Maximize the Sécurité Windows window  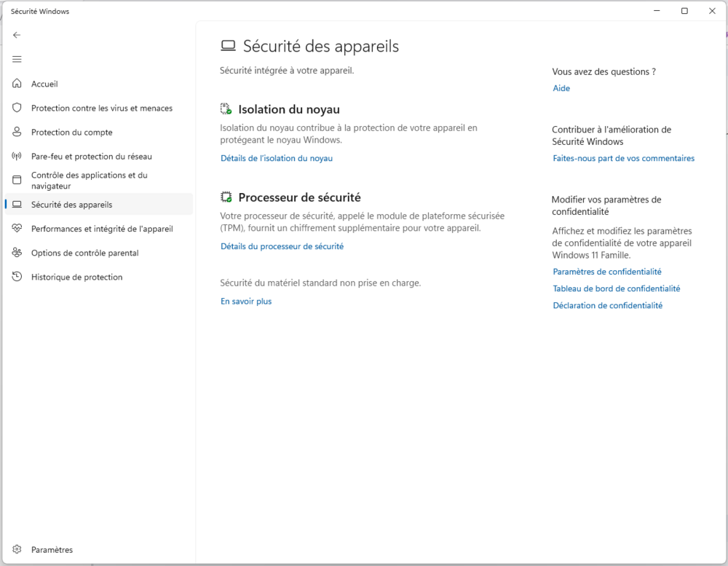coord(684,11)
